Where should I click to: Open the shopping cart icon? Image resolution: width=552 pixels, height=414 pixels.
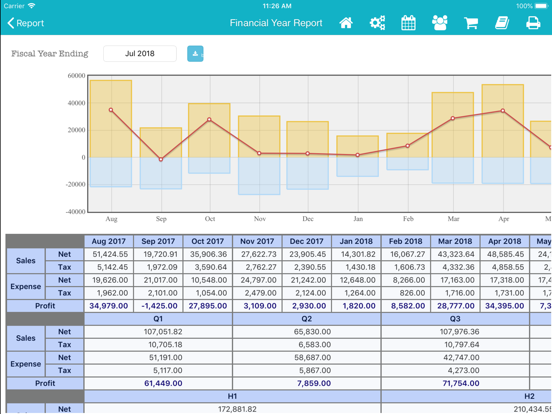471,23
